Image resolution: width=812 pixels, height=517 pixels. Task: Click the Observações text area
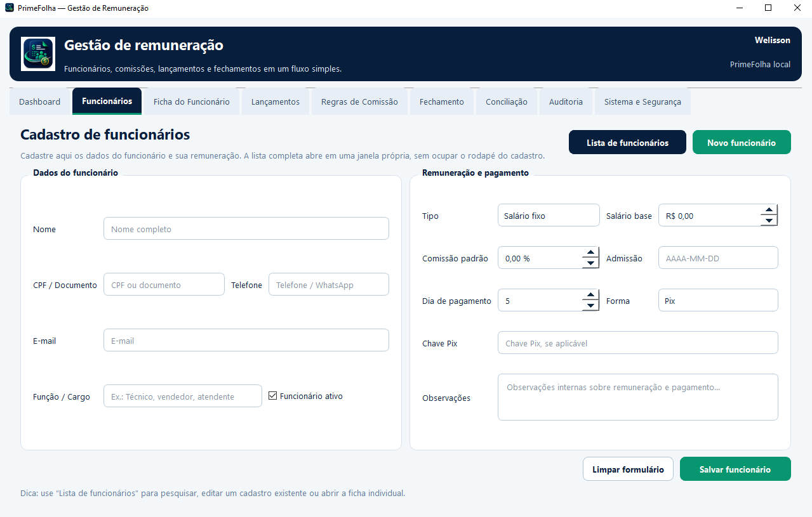pyautogui.click(x=638, y=397)
